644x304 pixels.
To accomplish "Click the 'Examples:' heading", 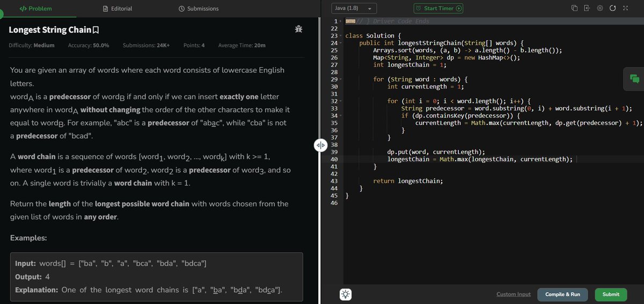I will (x=28, y=238).
